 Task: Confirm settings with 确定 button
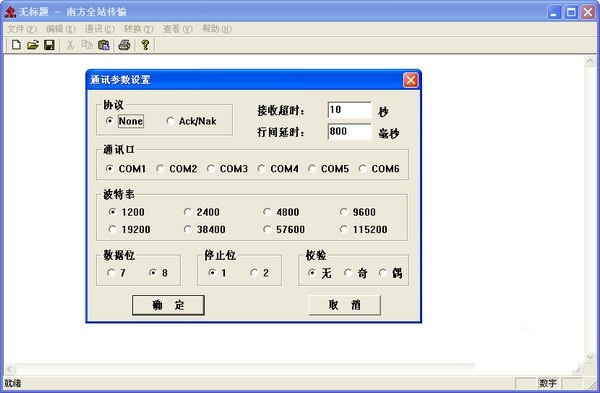coord(168,305)
